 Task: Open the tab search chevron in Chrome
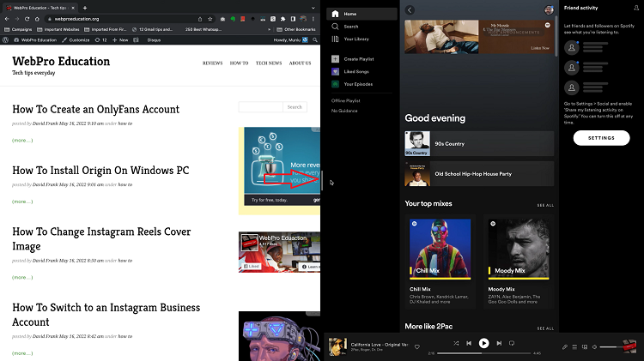point(313,8)
